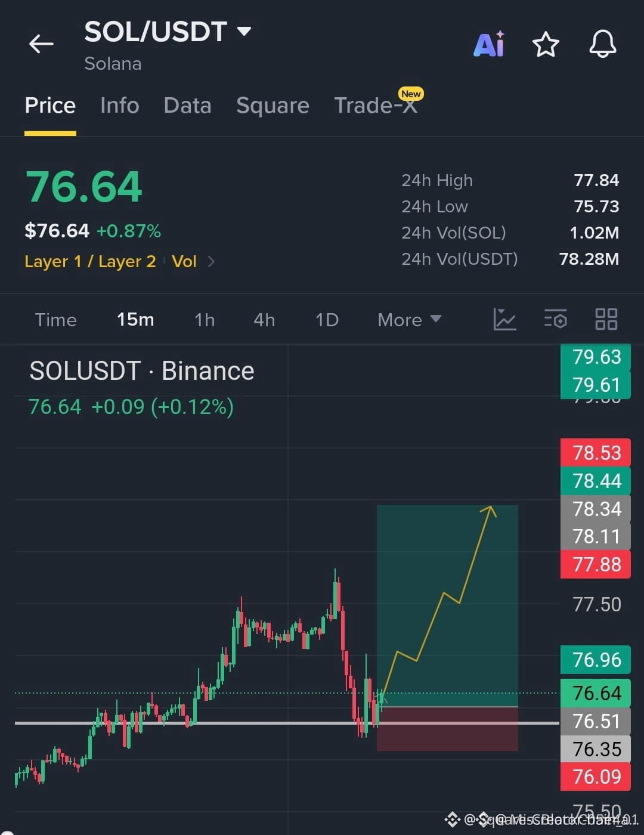Viewport: 644px width, 835px height.
Task: Tap the Vol tag link
Action: click(x=184, y=261)
